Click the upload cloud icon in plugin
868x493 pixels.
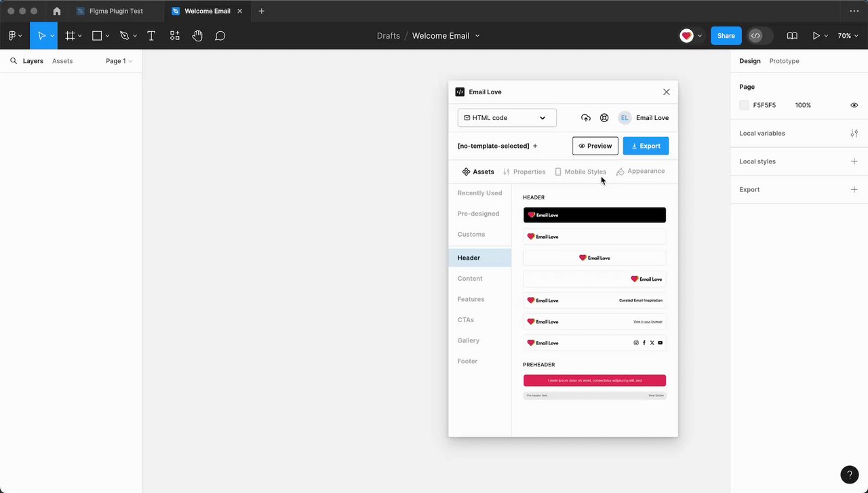tap(586, 118)
